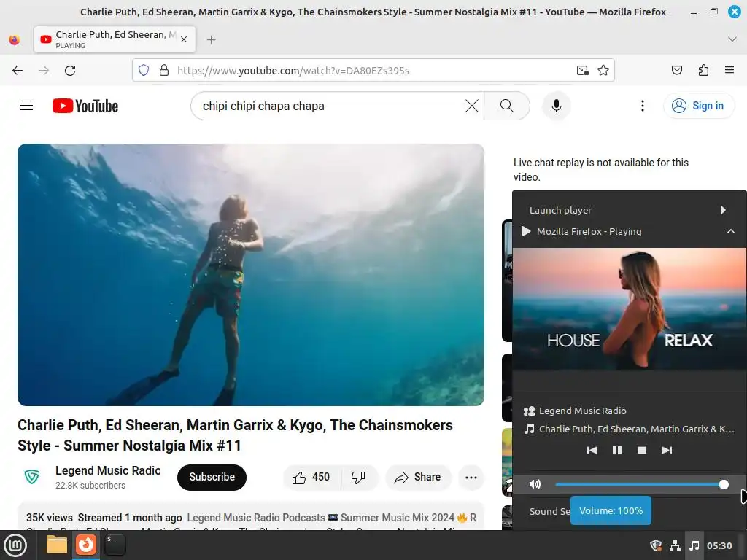Viewport: 747px width, 560px height.
Task: Open file manager from the panel
Action: pos(57,545)
